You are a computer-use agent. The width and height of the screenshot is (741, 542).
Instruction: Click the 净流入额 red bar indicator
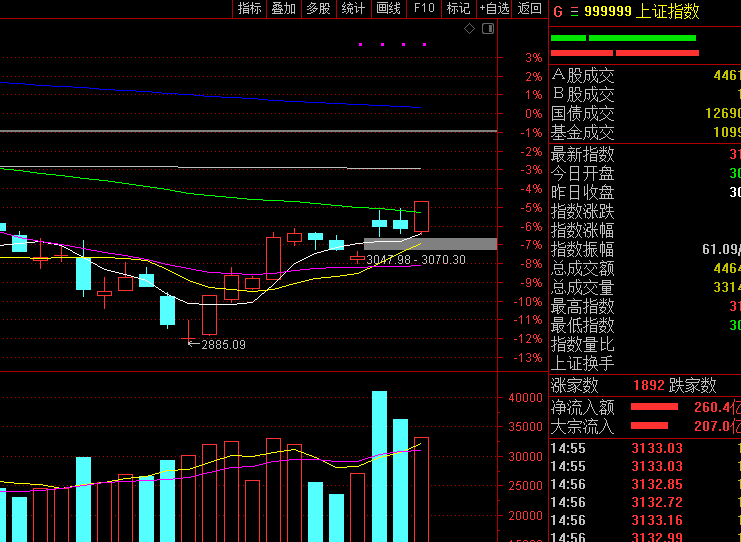coord(654,406)
